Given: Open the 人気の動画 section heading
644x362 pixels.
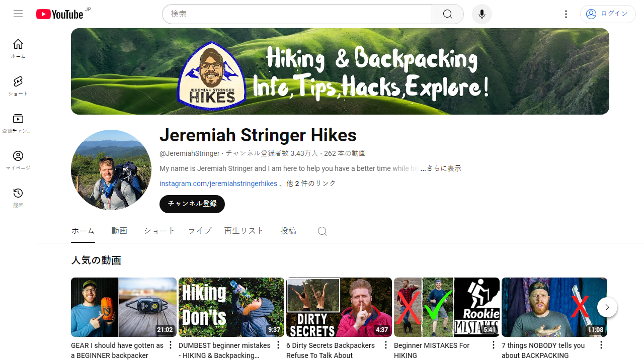Looking at the screenshot, I should coord(96,260).
